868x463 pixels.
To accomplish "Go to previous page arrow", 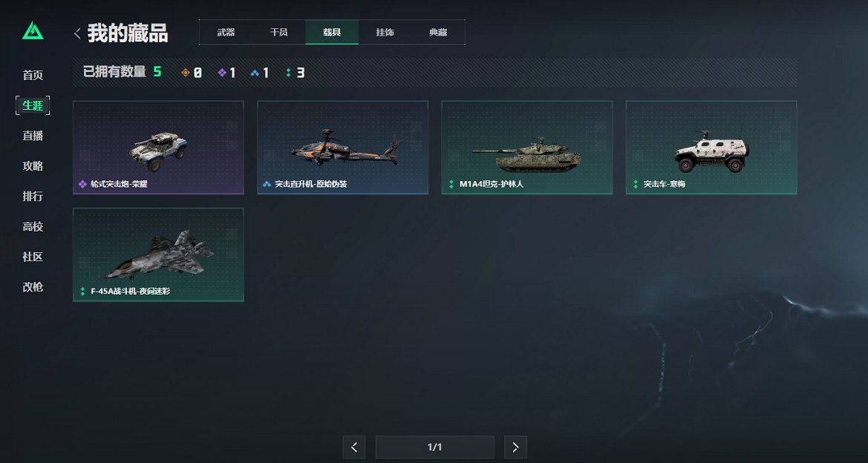I will pyautogui.click(x=354, y=447).
